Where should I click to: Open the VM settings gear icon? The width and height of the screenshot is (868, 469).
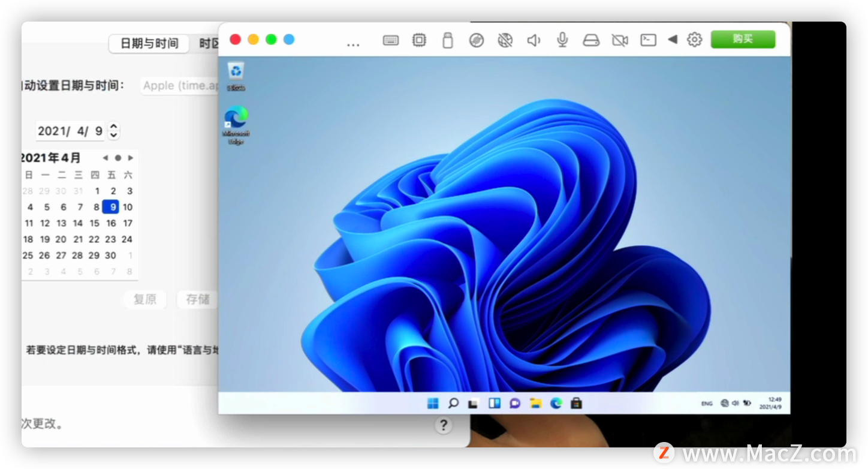(x=694, y=40)
